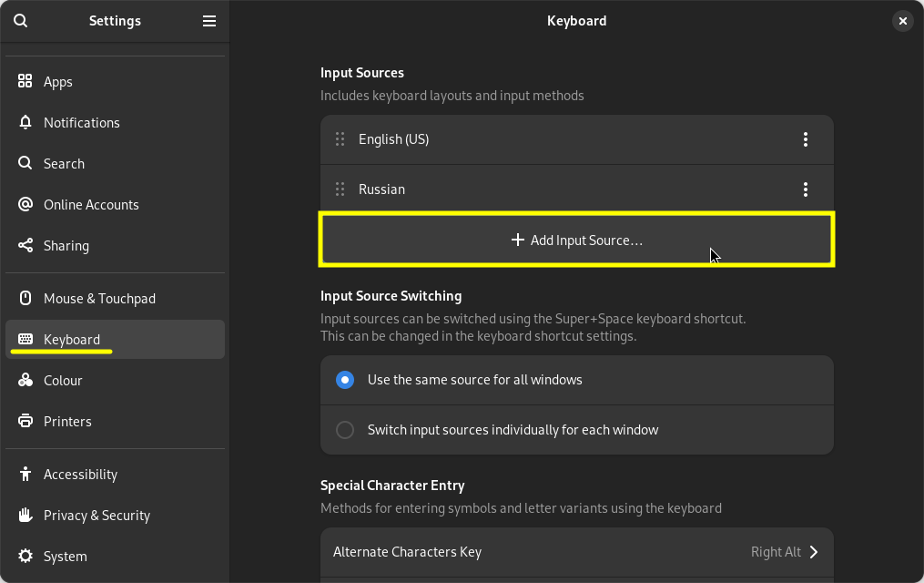Click the Printers icon in sidebar
This screenshot has width=924, height=583.
(25, 422)
